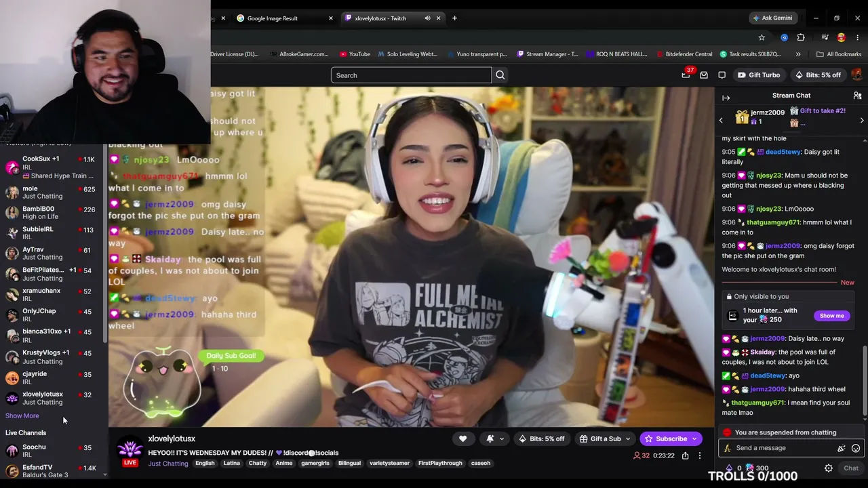The image size is (868, 488).
Task: Click the Twitch search magnifier icon
Action: (500, 75)
